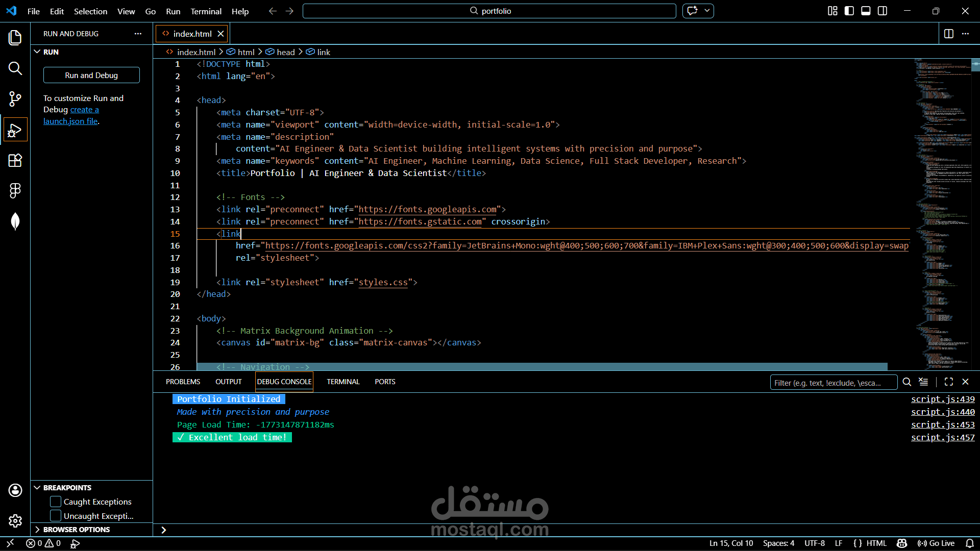This screenshot has width=980, height=551.
Task: Open the Terminal menu
Action: [206, 11]
